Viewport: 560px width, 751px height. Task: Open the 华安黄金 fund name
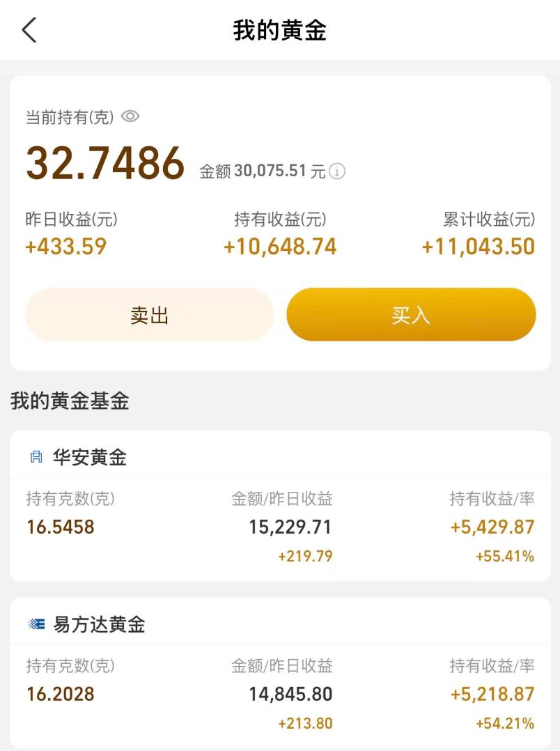89,457
